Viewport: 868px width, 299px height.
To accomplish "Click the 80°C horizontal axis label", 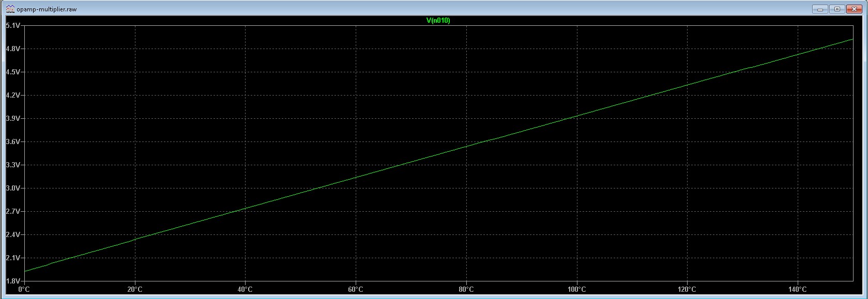I will (466, 289).
